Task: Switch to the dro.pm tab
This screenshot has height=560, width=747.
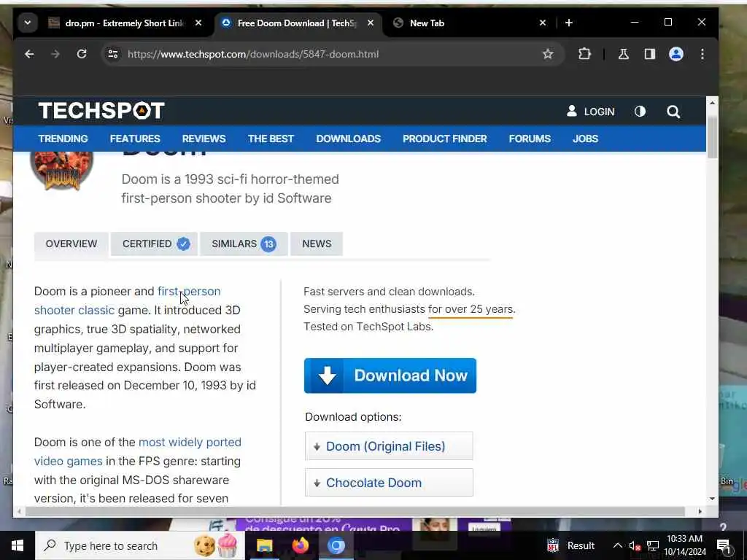Action: click(x=117, y=23)
